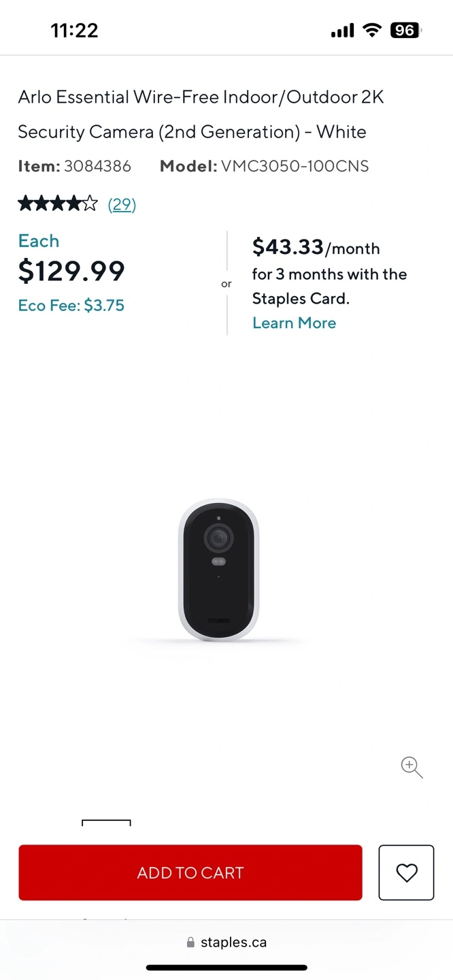Screen dimensions: 453x980
Task: Tap the star rating icons
Action: [58, 203]
